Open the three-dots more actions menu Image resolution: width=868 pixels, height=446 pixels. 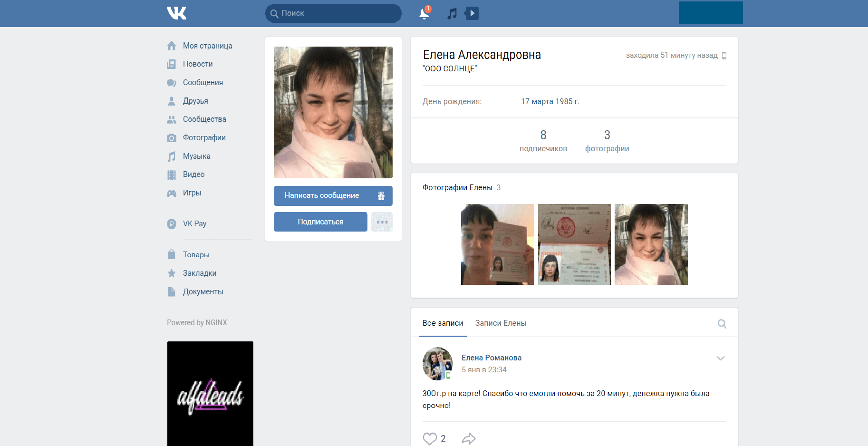[382, 222]
